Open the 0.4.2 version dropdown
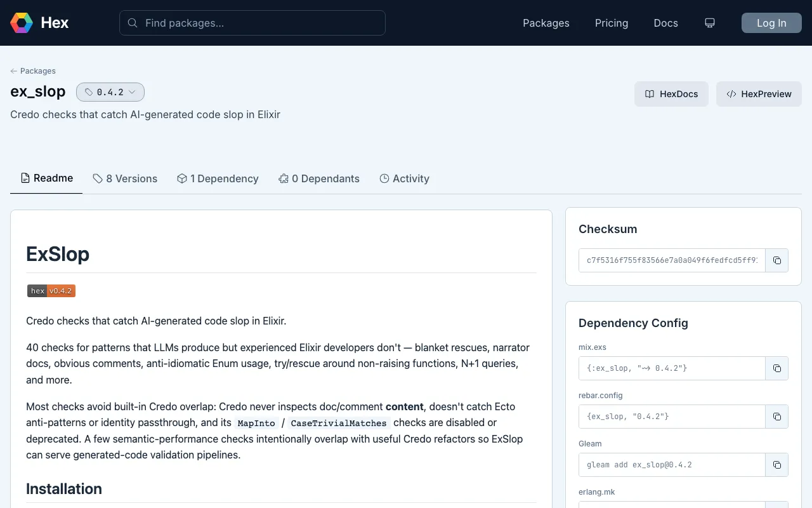The width and height of the screenshot is (812, 508). 110,92
